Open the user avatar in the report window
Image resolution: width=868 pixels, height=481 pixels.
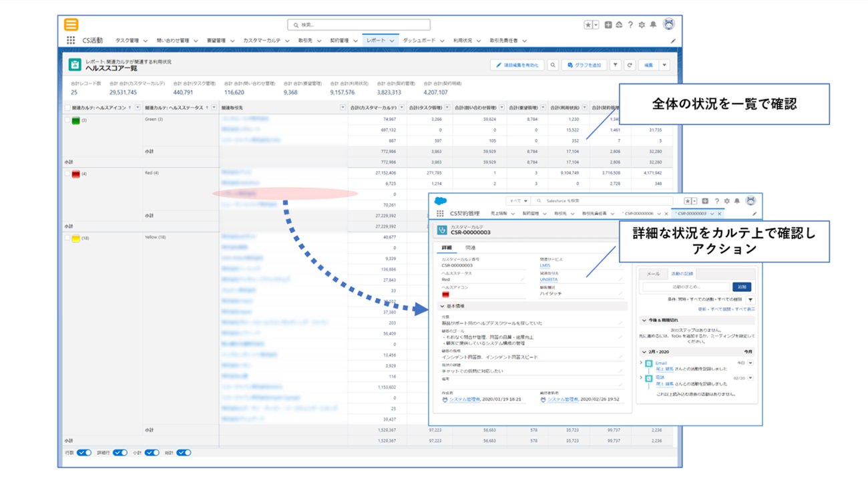coord(668,24)
